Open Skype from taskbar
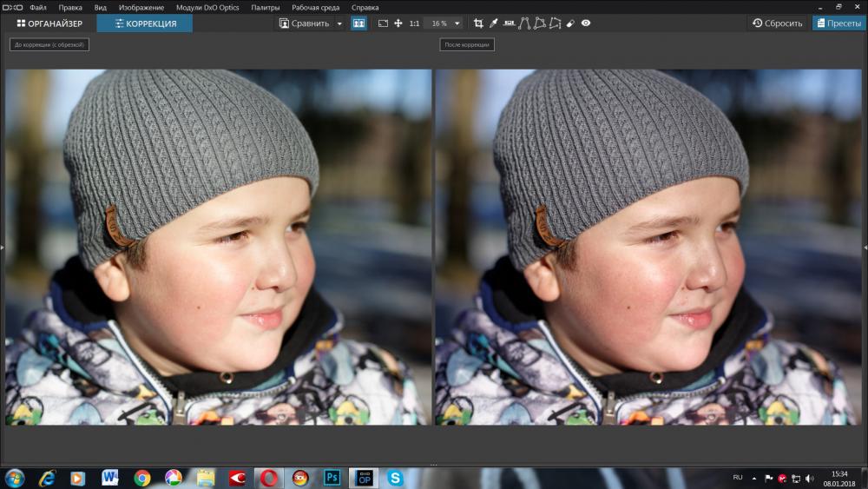868x489 pixels. (x=395, y=479)
